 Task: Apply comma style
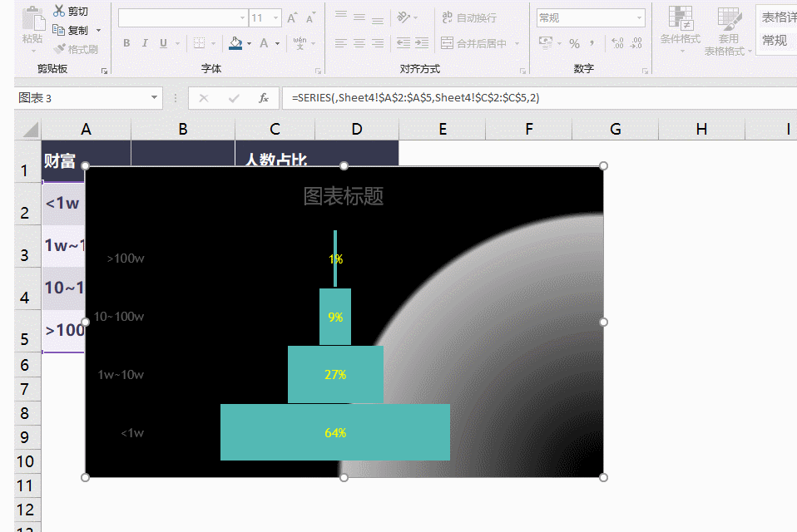pyautogui.click(x=592, y=44)
